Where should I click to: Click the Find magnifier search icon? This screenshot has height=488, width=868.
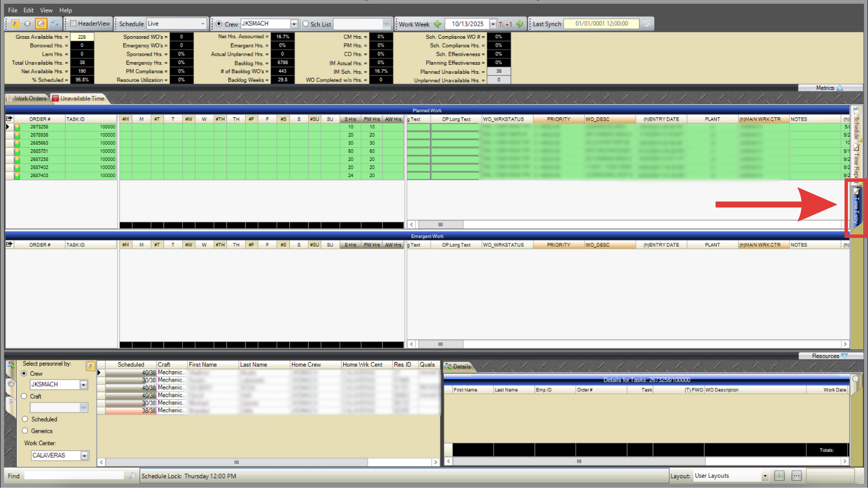pos(133,476)
